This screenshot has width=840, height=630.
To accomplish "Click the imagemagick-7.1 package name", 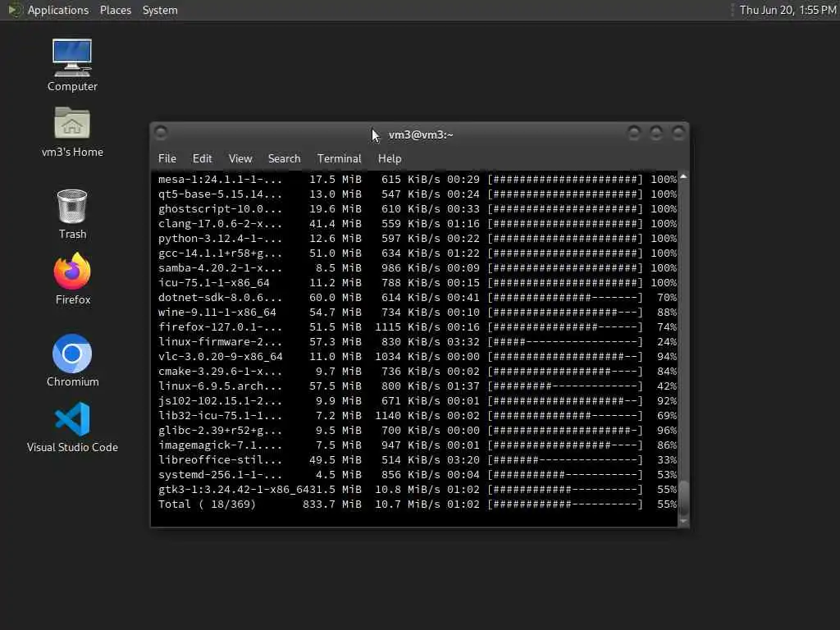I will (220, 445).
